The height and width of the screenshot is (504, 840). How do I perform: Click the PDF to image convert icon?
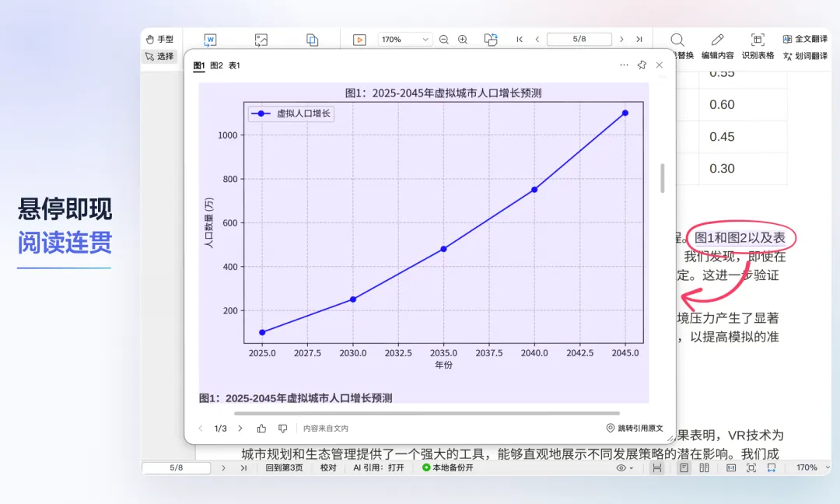coord(261,40)
